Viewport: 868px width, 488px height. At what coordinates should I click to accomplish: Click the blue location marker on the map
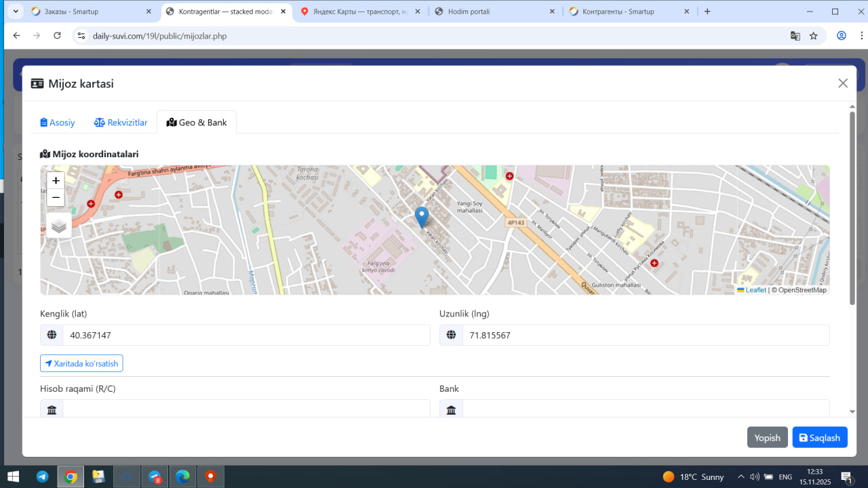(x=421, y=217)
